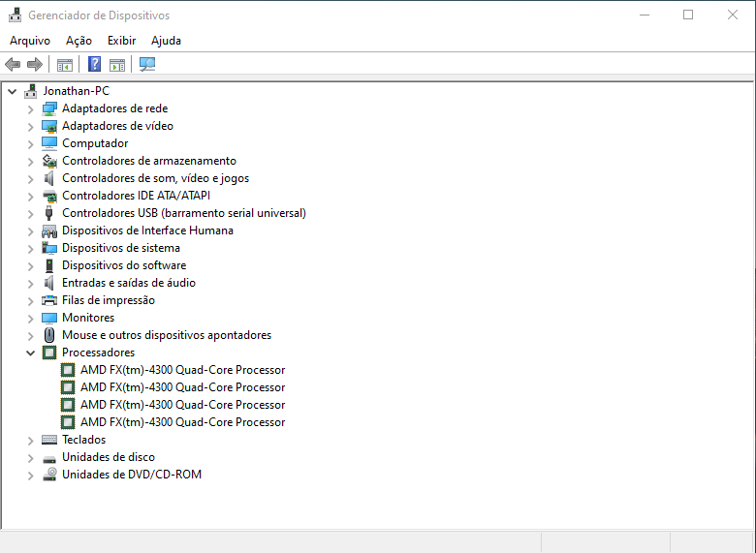This screenshot has height=553, width=756.
Task: Expand Controladores de som, vídeo e jogos
Action: 31,179
